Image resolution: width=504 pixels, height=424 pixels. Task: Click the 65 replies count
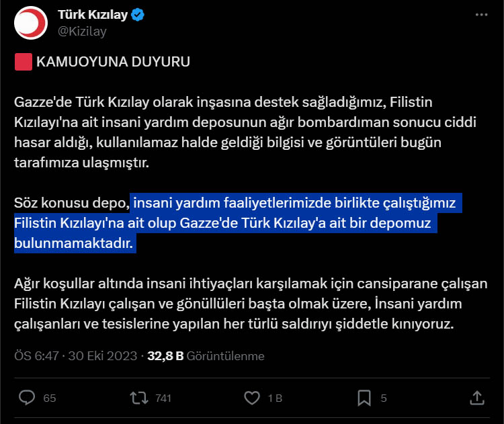(50, 398)
